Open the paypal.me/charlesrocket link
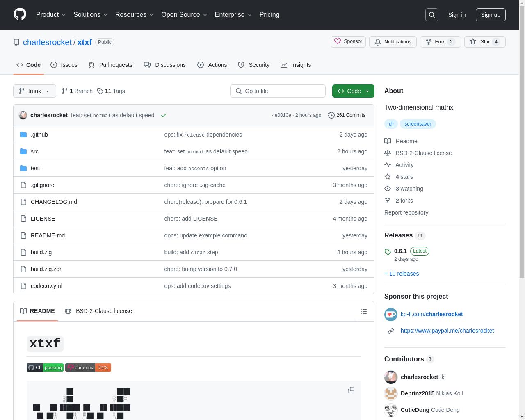The width and height of the screenshot is (525, 420). [447, 331]
